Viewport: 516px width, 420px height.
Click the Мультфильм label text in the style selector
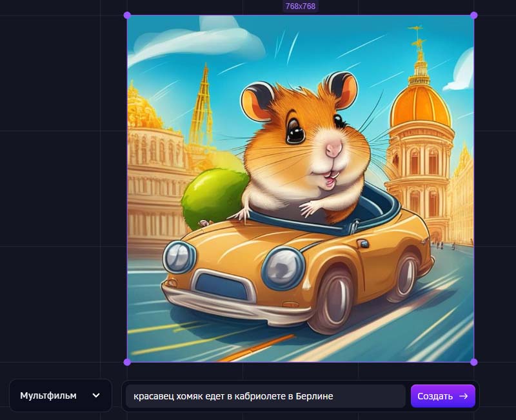[x=48, y=395]
